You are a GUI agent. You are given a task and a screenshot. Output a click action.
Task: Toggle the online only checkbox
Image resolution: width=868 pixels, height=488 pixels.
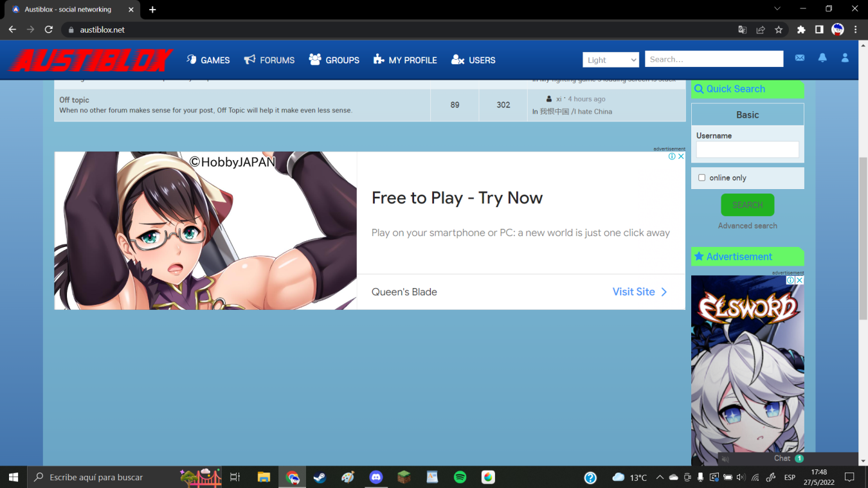click(x=701, y=177)
